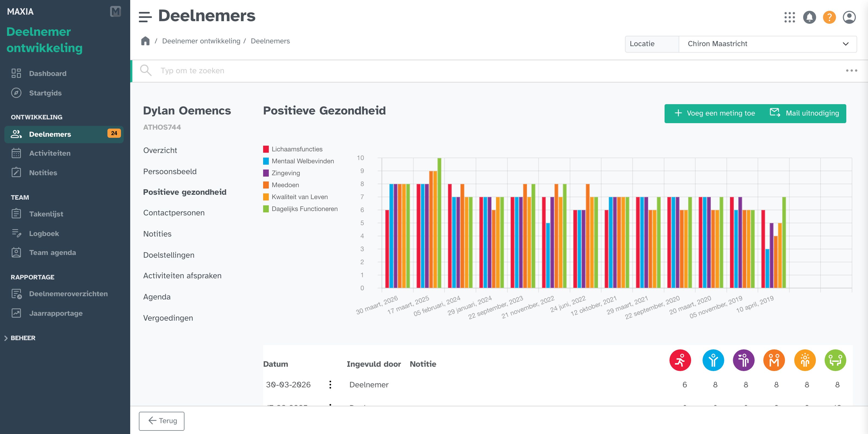Open the Vergoedingen tab

point(168,318)
